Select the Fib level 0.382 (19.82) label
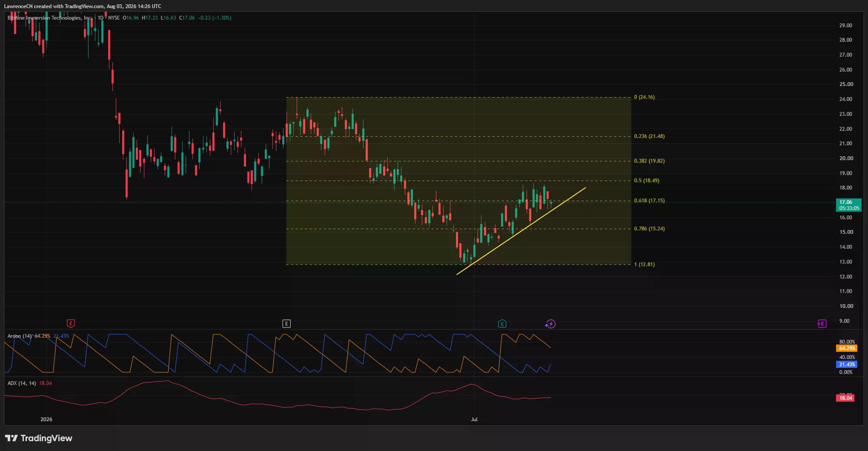The width and height of the screenshot is (868, 451). (x=649, y=161)
